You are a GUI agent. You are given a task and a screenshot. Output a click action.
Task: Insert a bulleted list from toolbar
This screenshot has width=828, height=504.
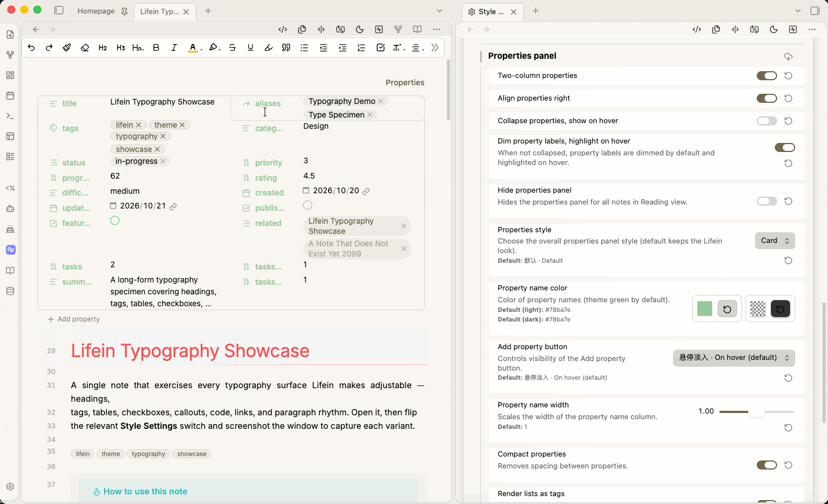coord(304,48)
